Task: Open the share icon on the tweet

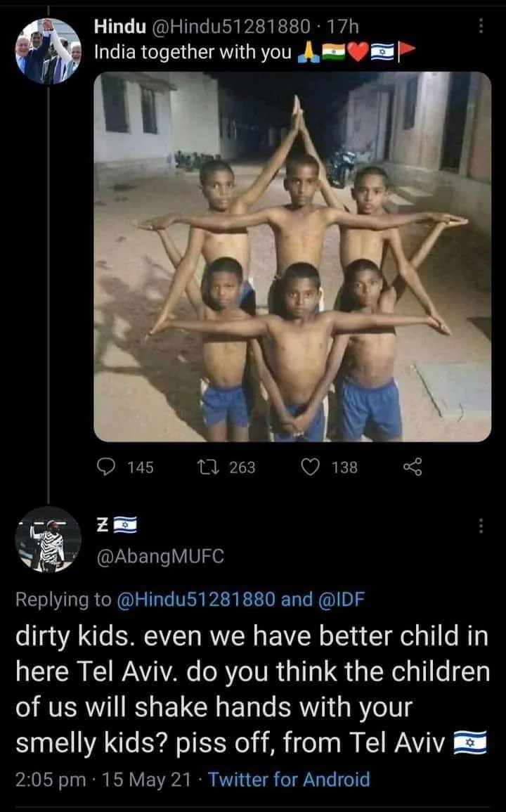Action: click(413, 467)
